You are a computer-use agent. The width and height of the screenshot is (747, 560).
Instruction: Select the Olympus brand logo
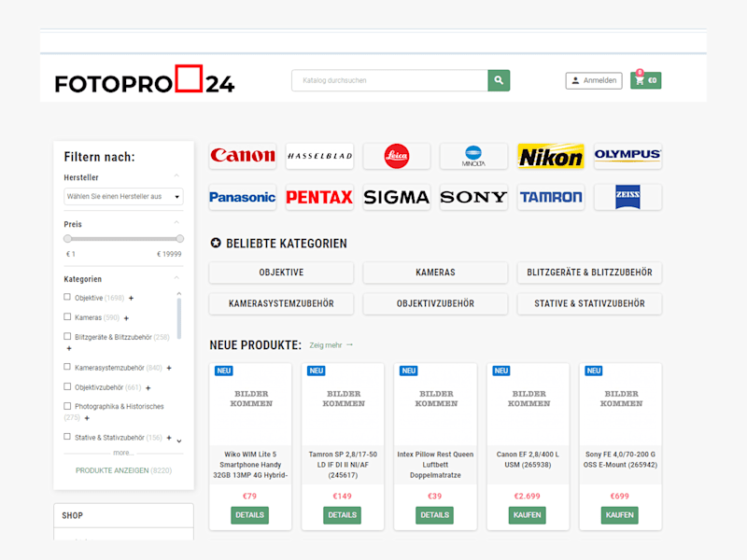click(x=627, y=156)
